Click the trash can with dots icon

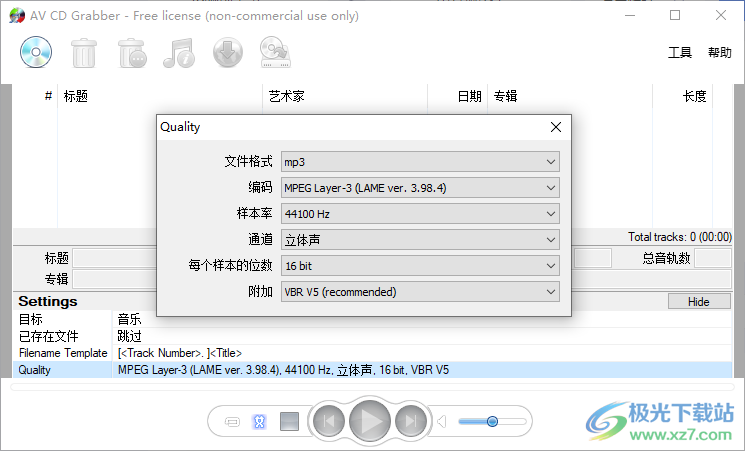(x=132, y=53)
